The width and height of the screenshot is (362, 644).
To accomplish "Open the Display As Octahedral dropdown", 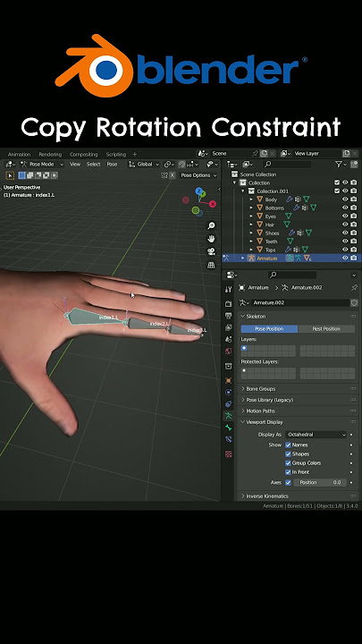I will point(316,435).
